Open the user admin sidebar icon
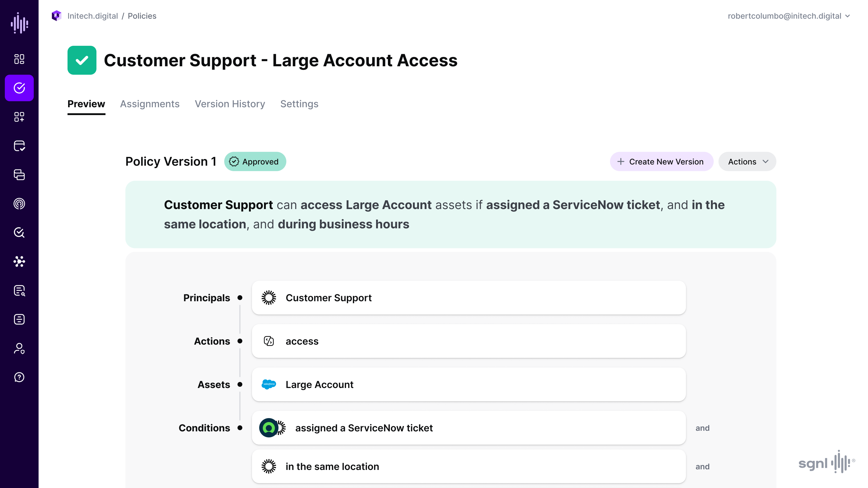The width and height of the screenshot is (868, 488). point(19,348)
